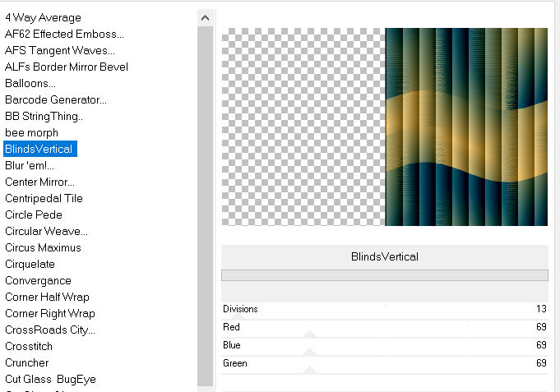Select the Center Mirror filter
Image resolution: width=560 pixels, height=392 pixels.
coord(39,182)
